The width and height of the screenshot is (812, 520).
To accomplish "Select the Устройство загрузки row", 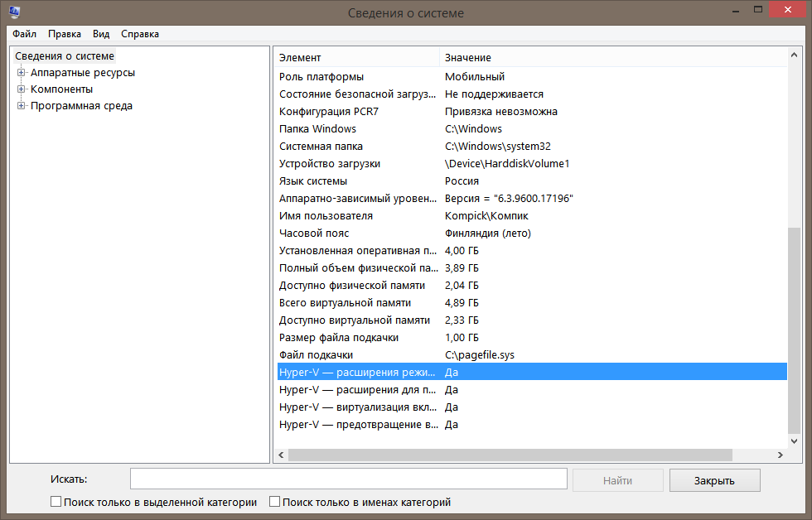I will 532,163.
